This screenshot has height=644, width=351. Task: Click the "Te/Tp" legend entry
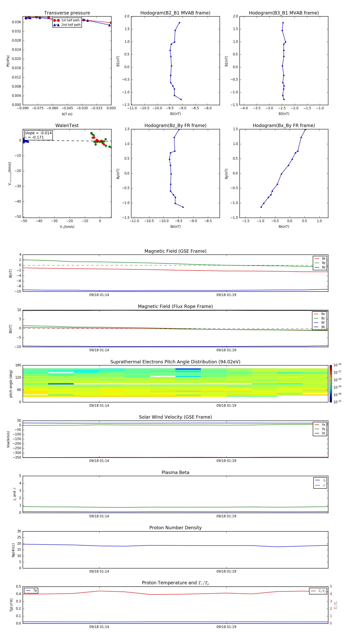point(318,591)
